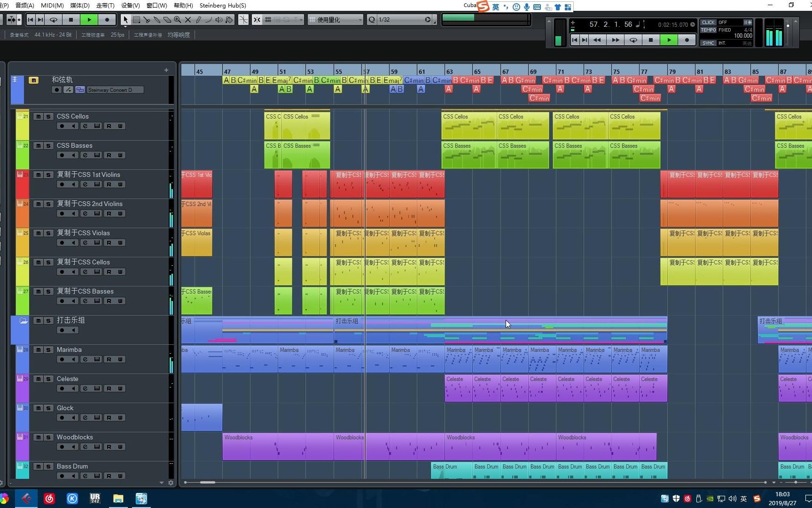Enable Write automation on Woodblocks track
812x508 pixels.
(x=120, y=447)
